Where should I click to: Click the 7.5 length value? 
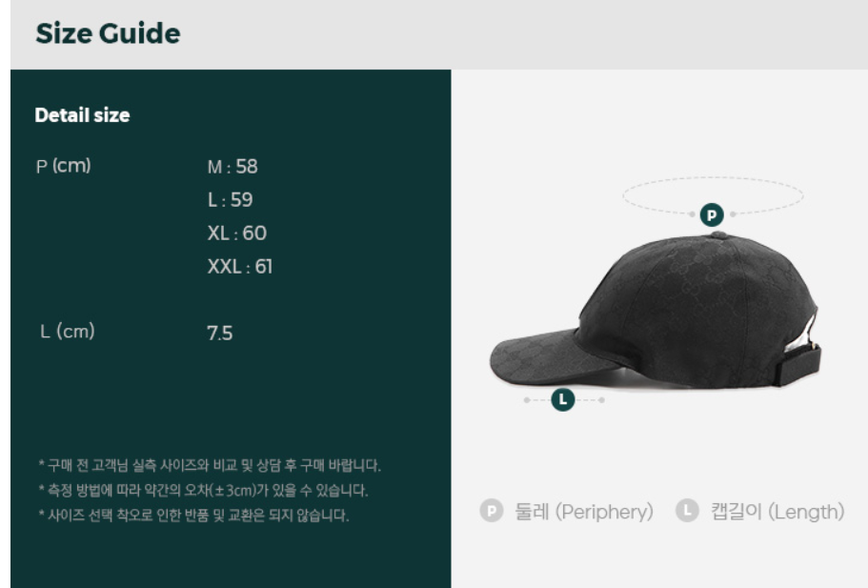pyautogui.click(x=220, y=334)
